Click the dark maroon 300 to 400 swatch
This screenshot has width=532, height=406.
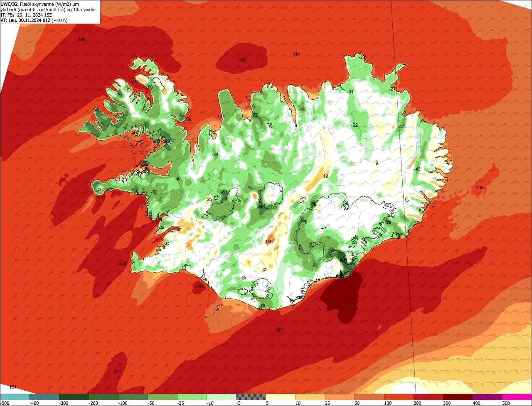[x=458, y=397]
